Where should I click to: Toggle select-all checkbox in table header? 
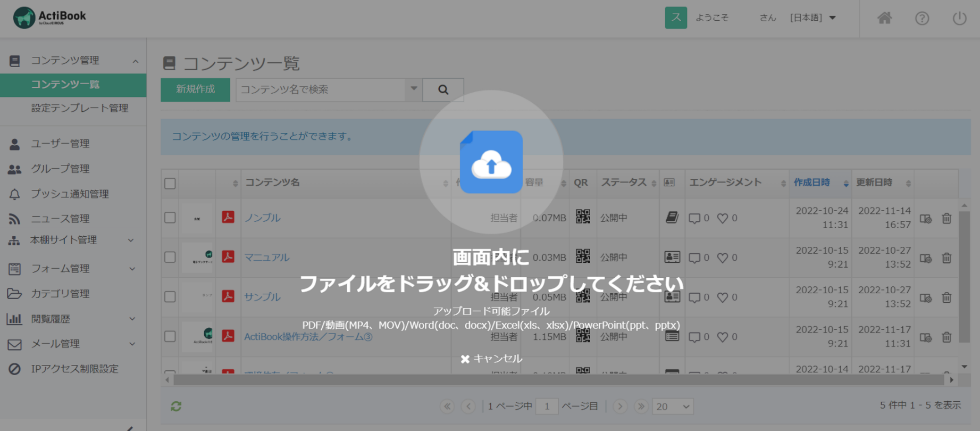coord(170,184)
